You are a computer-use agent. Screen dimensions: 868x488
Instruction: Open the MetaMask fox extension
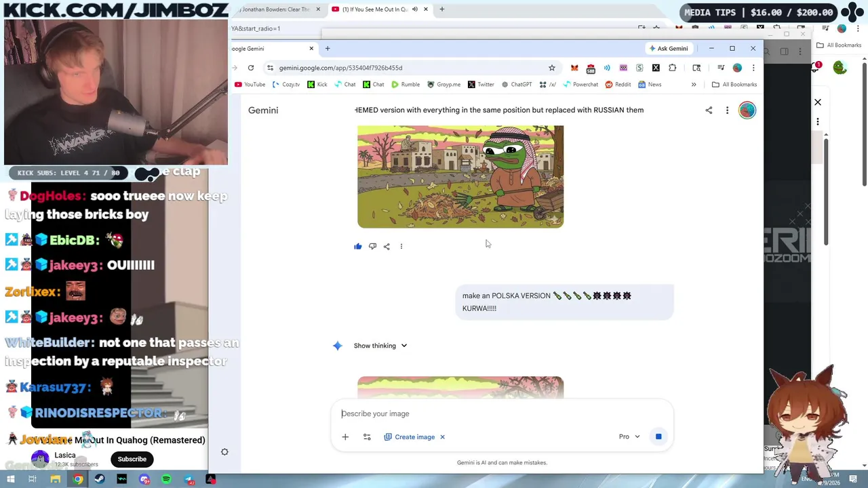point(574,68)
